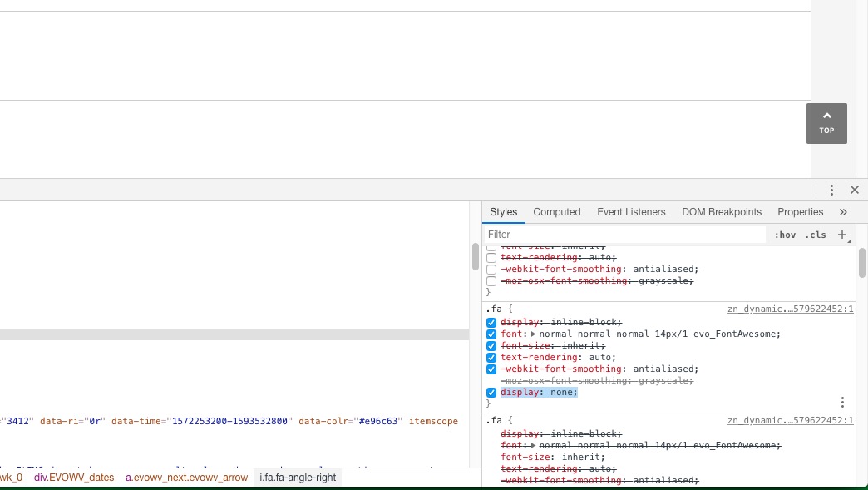Click the Styles pane vertical scrollbar

coord(862,263)
